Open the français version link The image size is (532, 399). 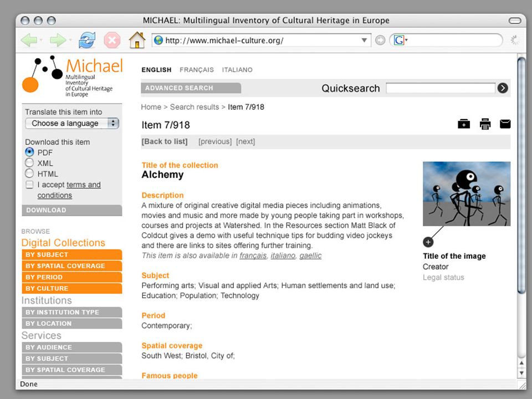click(x=253, y=255)
